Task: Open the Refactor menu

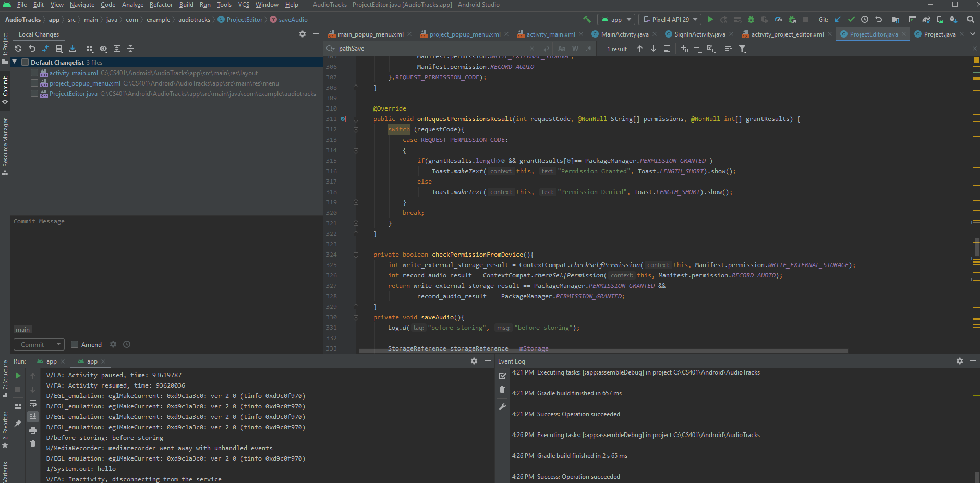Action: pos(161,5)
